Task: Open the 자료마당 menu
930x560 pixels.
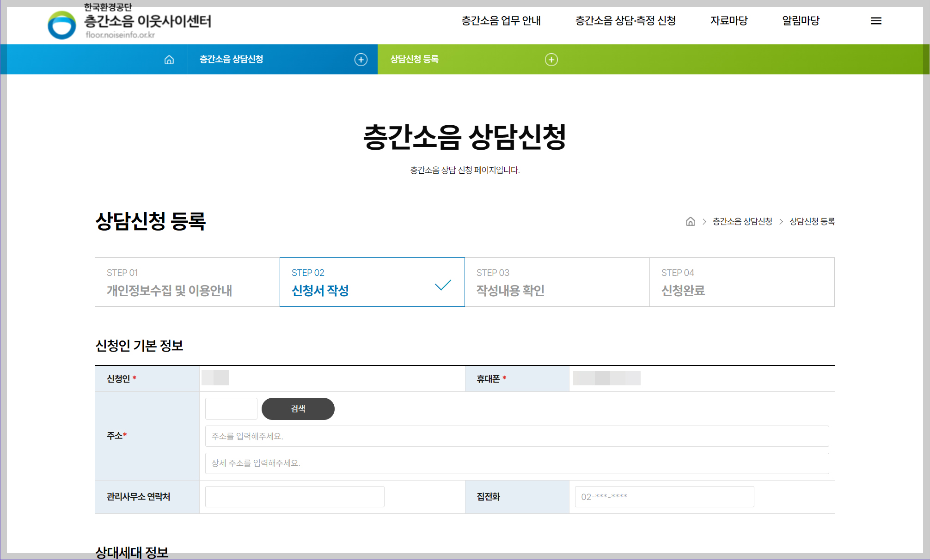Action: 729,20
